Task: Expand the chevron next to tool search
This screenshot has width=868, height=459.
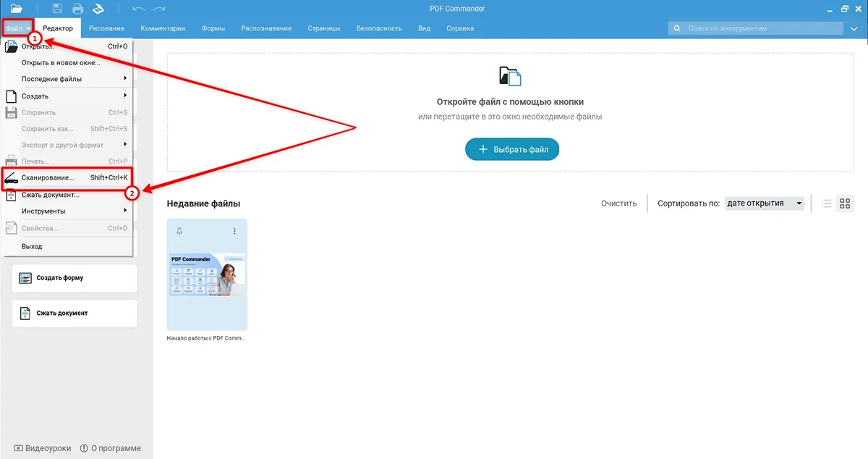Action: coord(854,28)
